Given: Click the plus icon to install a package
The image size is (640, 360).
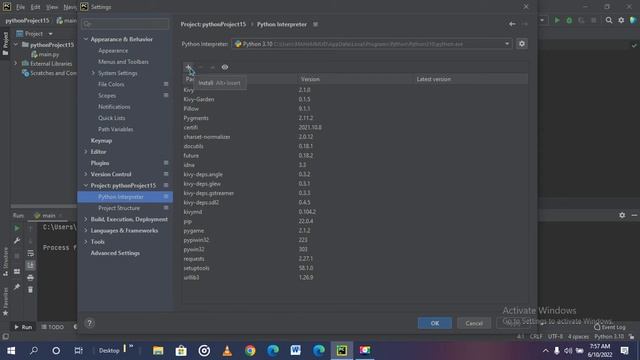Looking at the screenshot, I should [x=188, y=67].
